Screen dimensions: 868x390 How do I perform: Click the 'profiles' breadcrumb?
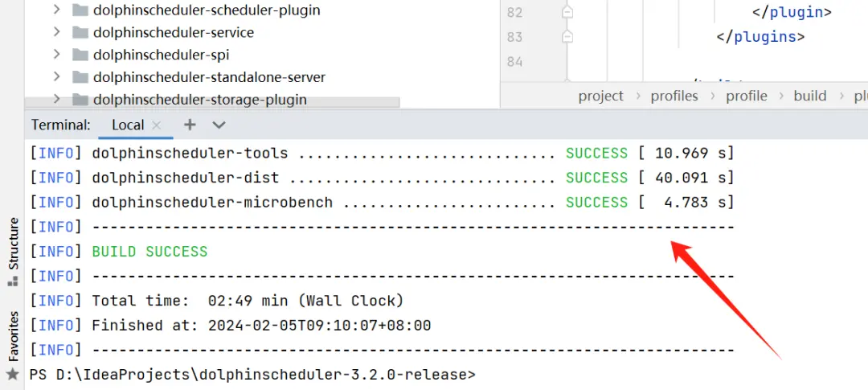coord(674,96)
